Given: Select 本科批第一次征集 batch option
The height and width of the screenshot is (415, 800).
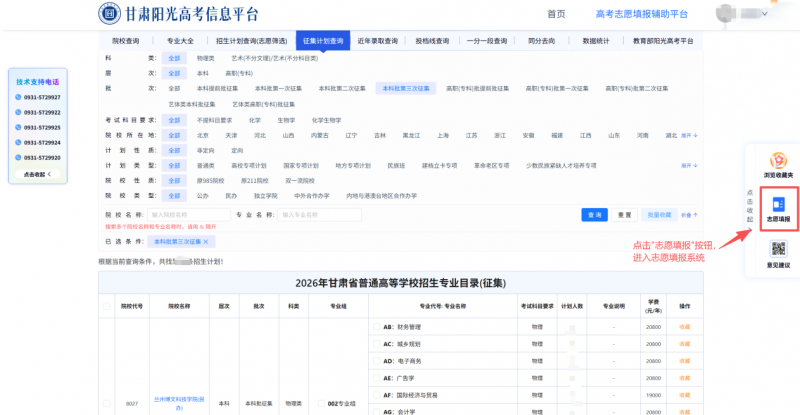Looking at the screenshot, I should 278,88.
